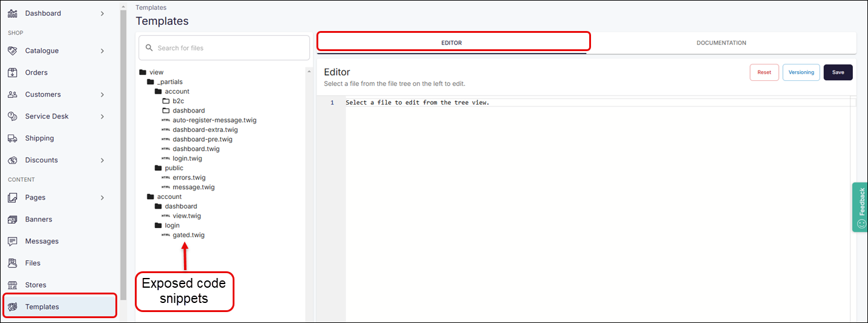868x323 pixels.
Task: Click HTML icon beside gated.twig
Action: point(166,235)
